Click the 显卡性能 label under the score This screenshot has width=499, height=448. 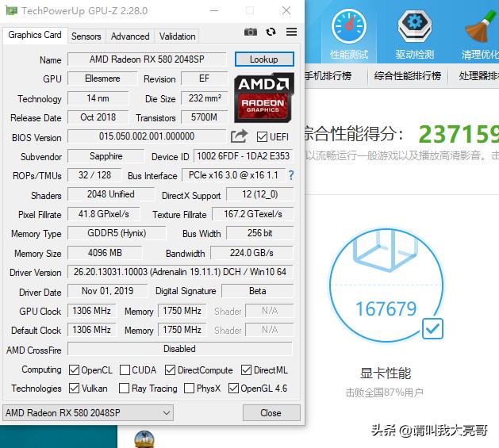[386, 373]
